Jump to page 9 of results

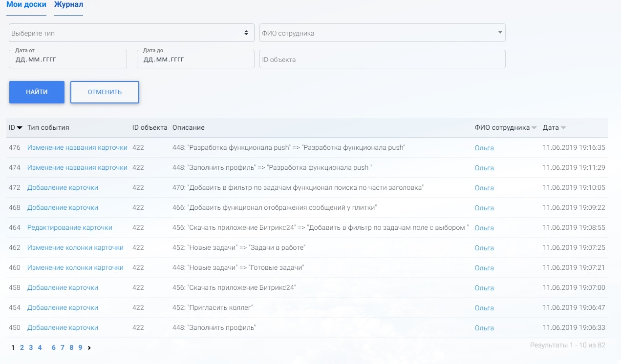point(80,348)
